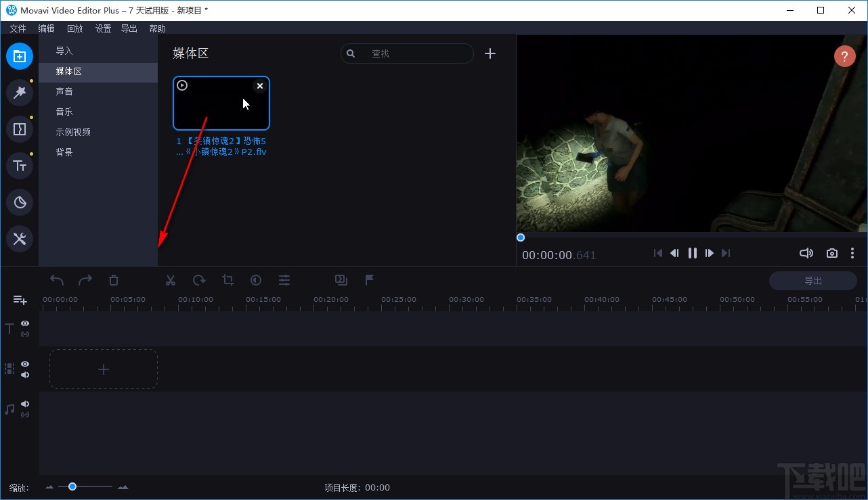The image size is (868, 500).
Task: Select 声音 in the sidebar list
Action: tap(98, 91)
